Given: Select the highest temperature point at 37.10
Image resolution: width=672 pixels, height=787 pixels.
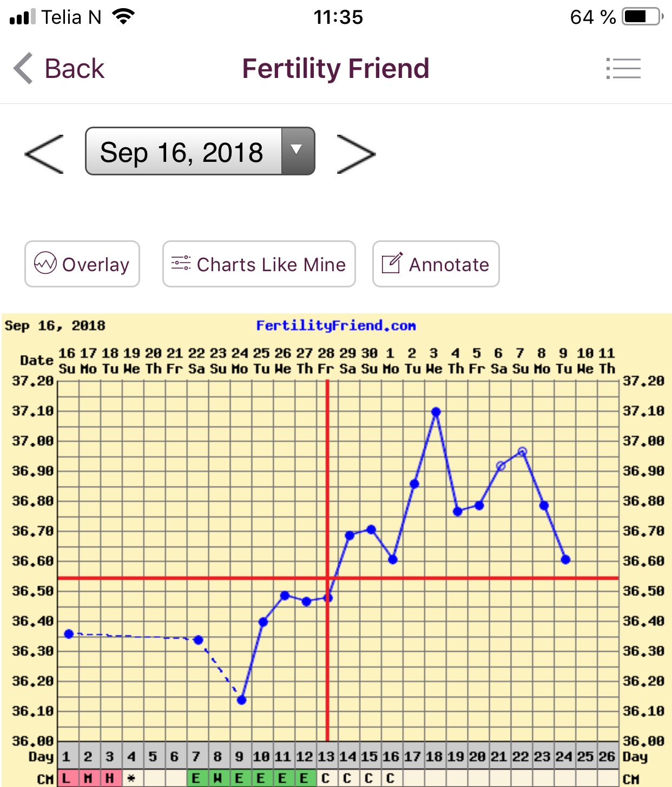Looking at the screenshot, I should (x=436, y=412).
